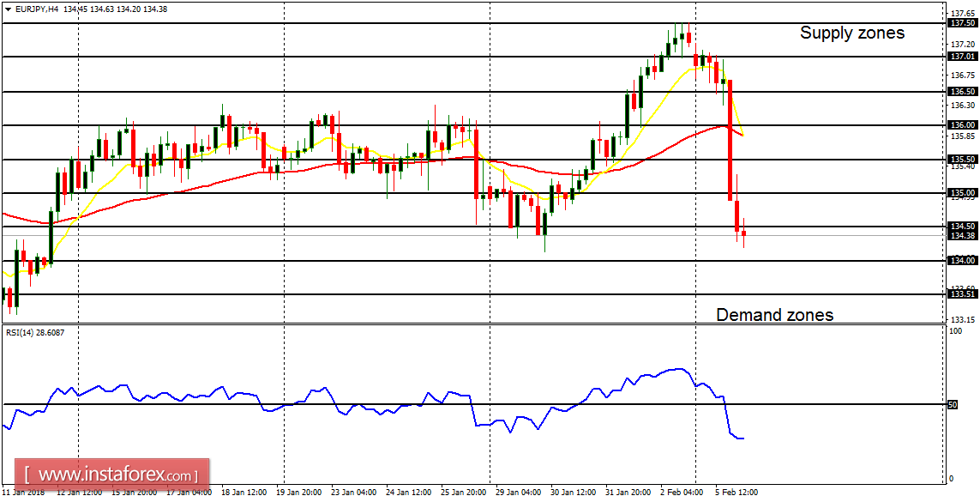Viewport: 980px width, 502px height.
Task: Open the chart symbol dropdown triangle
Action: [x=8, y=9]
